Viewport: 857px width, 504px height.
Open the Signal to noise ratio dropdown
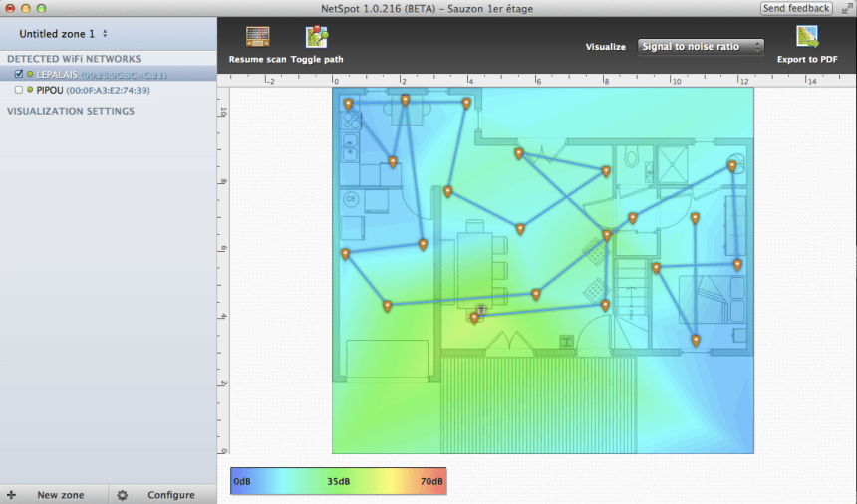pyautogui.click(x=701, y=47)
